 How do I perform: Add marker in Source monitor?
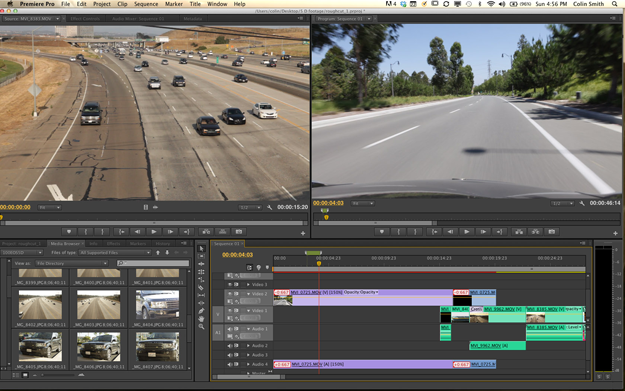69,232
